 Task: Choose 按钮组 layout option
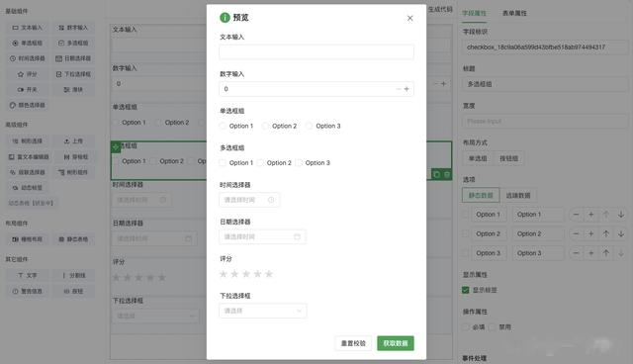click(508, 158)
